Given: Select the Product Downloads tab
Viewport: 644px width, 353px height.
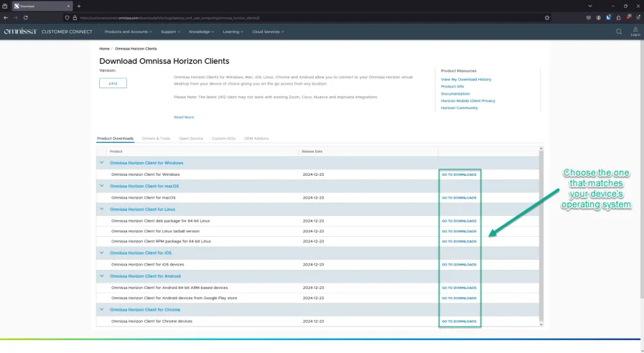Looking at the screenshot, I should tap(115, 138).
